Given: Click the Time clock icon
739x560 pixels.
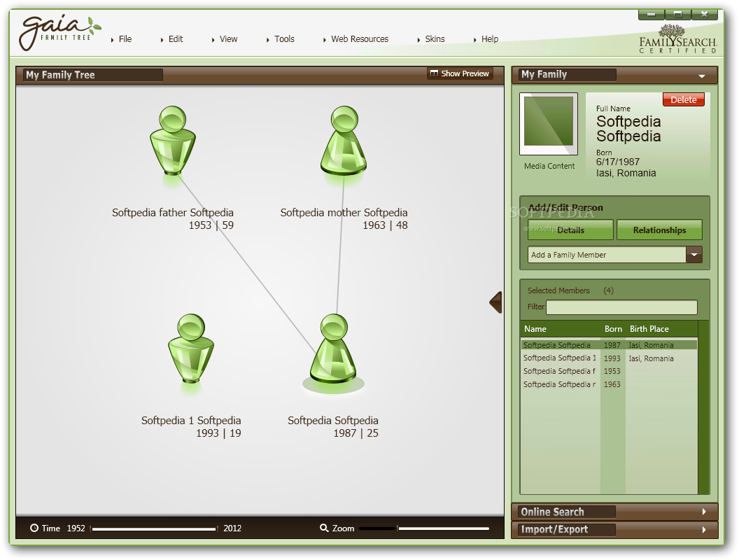Looking at the screenshot, I should coord(34,528).
